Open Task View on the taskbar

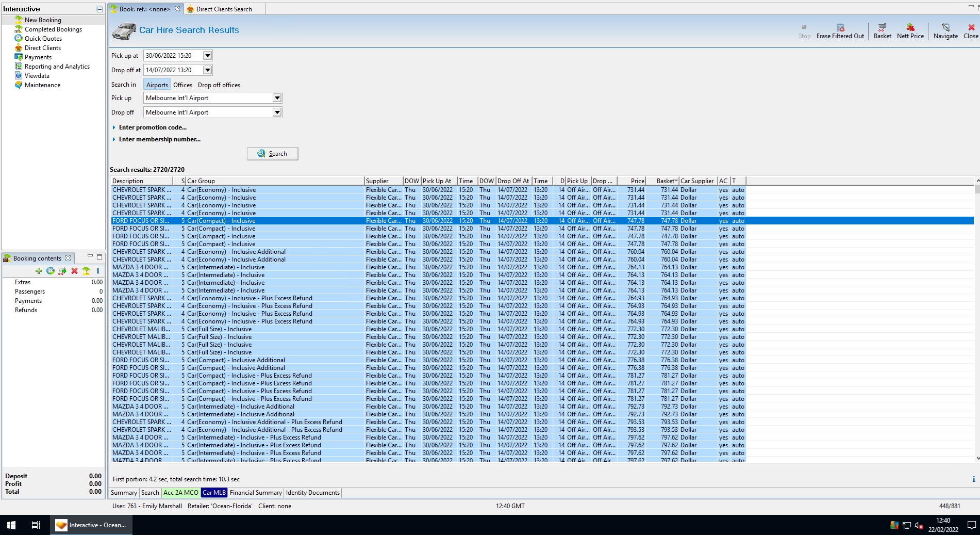(x=36, y=525)
